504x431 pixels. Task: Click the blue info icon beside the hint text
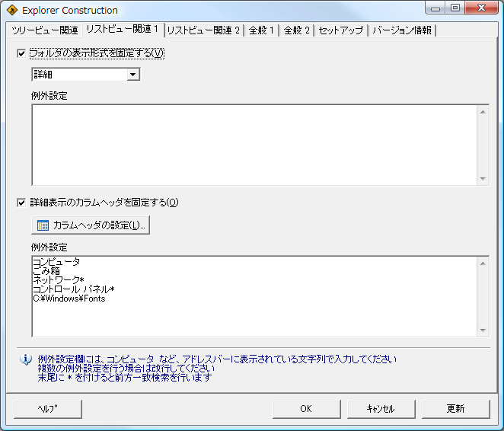[x=26, y=359]
